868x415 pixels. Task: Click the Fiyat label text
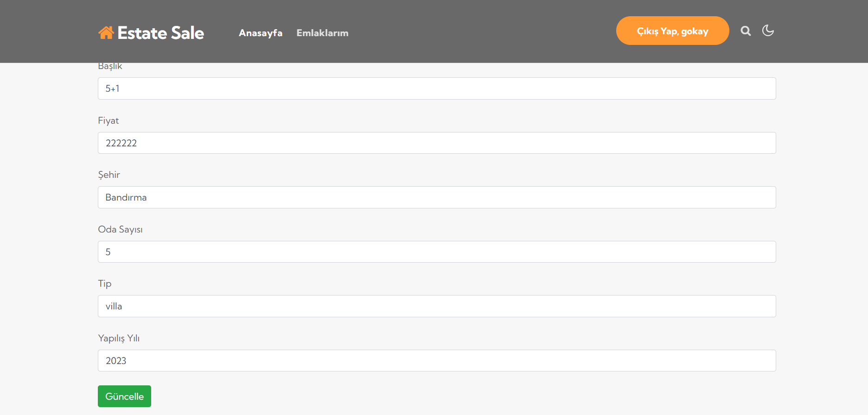pyautogui.click(x=108, y=121)
